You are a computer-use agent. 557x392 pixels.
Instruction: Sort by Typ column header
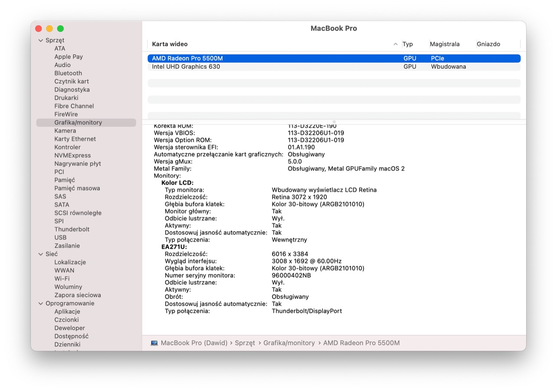click(x=408, y=44)
